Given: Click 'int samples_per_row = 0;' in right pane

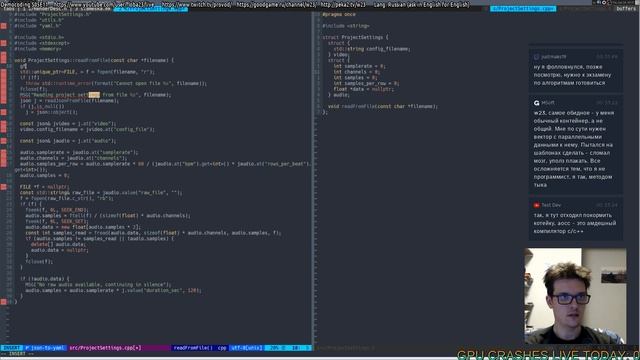Looking at the screenshot, I should 366,83.
